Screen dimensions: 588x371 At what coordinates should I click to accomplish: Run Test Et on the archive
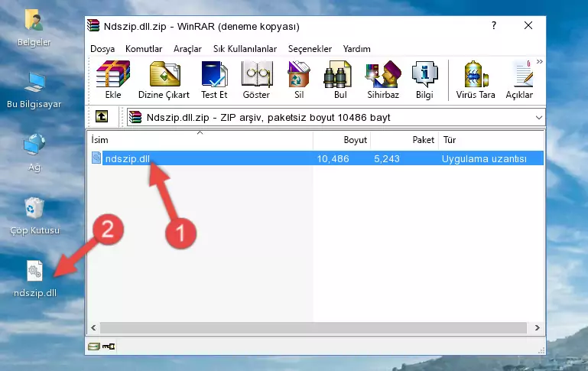coord(214,80)
